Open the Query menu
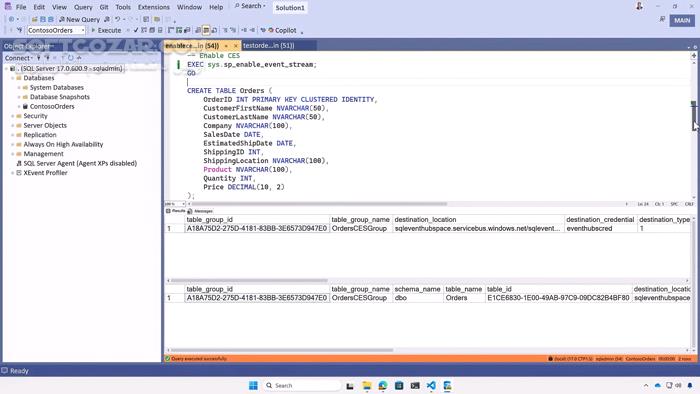The image size is (700, 394). [x=83, y=7]
